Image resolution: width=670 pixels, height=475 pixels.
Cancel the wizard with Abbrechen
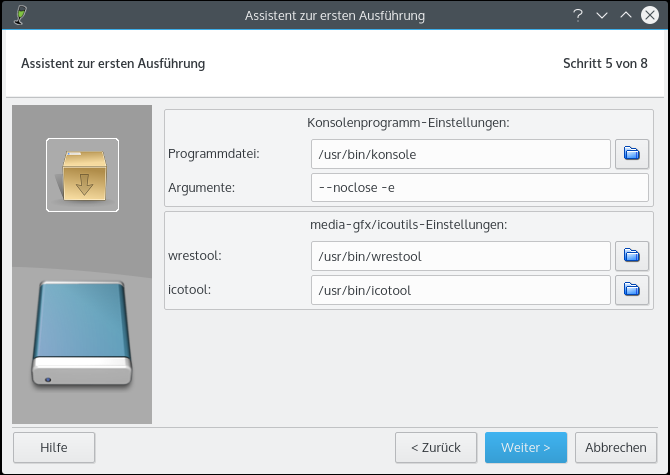pos(616,447)
